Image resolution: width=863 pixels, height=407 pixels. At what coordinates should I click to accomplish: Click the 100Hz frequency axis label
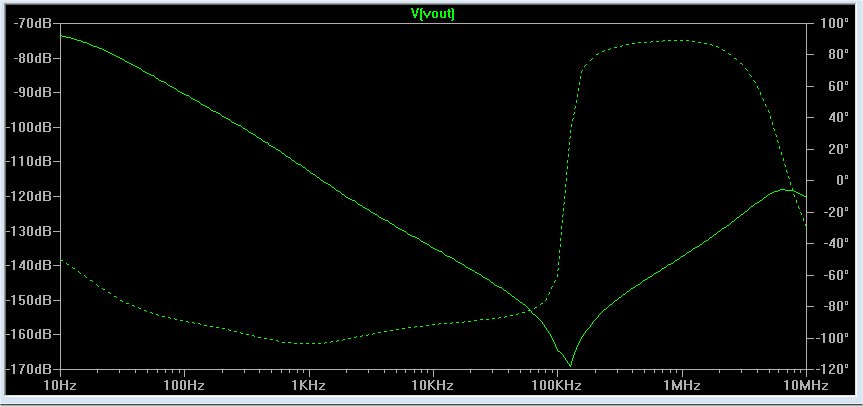pos(184,386)
